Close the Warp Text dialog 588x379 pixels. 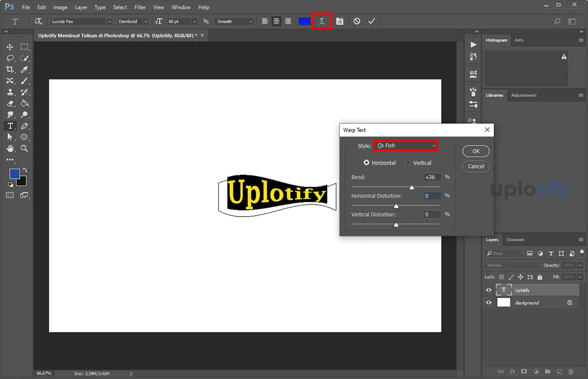(x=487, y=130)
